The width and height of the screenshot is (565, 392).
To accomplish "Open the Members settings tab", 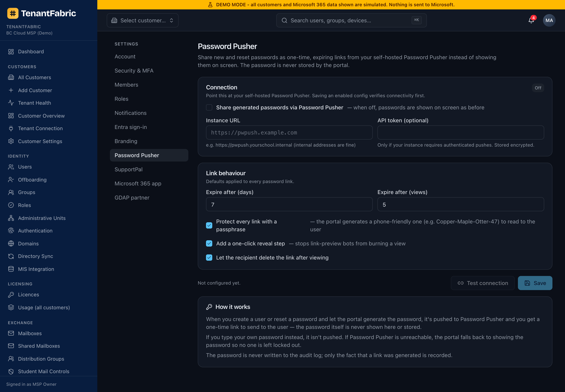I will tap(149, 85).
